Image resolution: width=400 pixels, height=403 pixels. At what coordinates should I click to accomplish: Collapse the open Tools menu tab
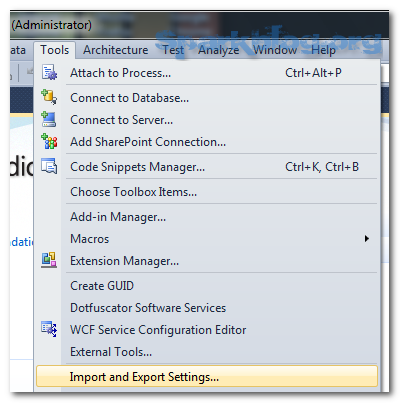pyautogui.click(x=55, y=50)
